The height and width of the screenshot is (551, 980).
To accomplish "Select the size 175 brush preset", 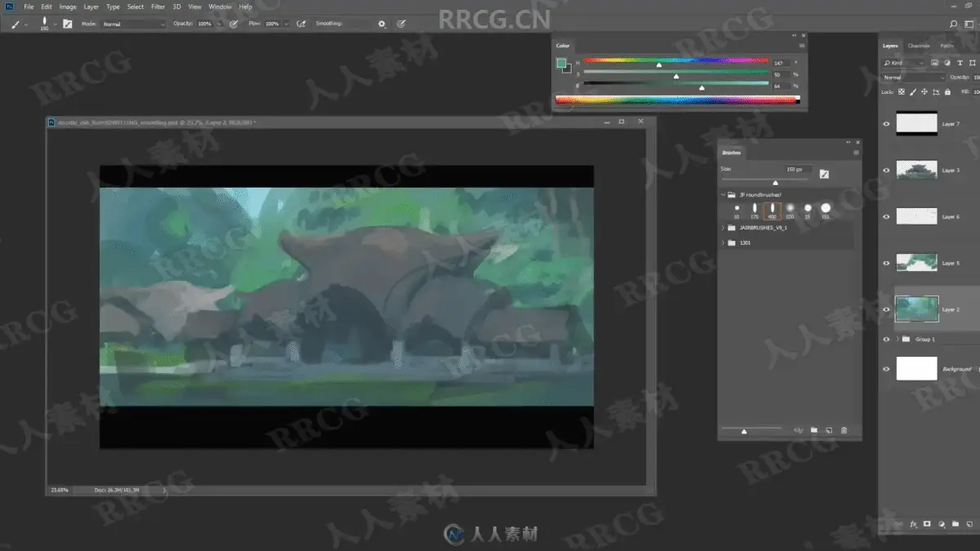I will (x=755, y=211).
